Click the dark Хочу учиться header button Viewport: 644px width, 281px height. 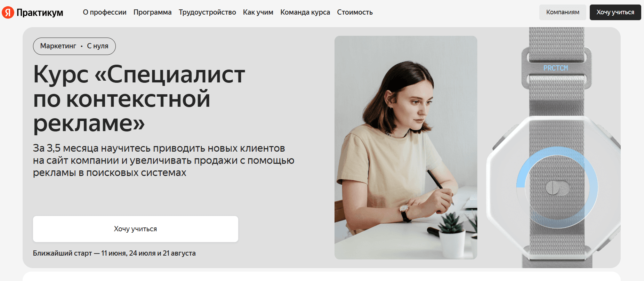click(615, 12)
